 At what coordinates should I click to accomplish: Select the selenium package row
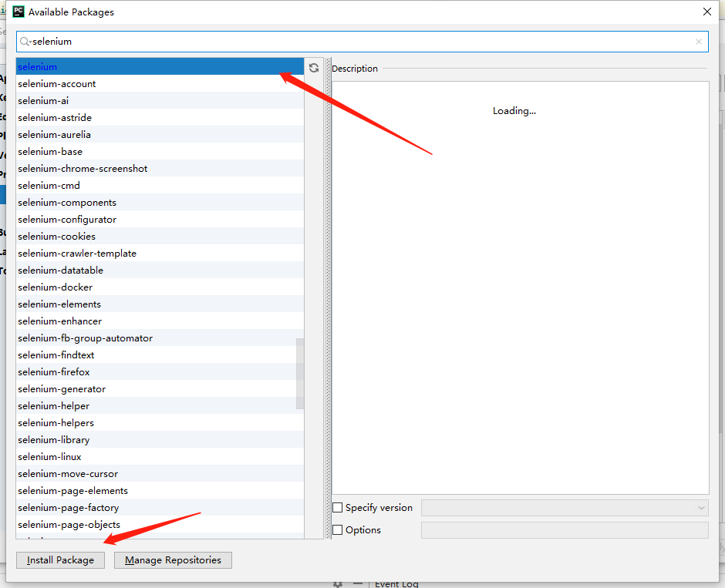coord(160,66)
